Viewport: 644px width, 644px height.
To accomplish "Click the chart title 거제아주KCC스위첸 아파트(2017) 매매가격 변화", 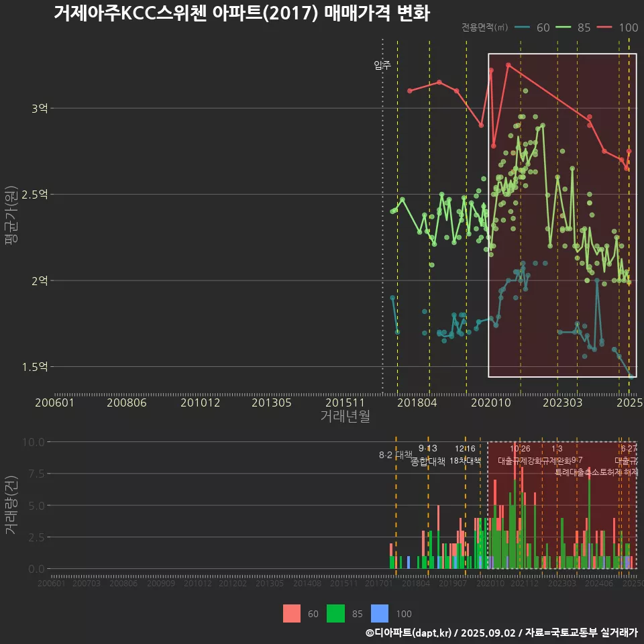I will (241, 13).
